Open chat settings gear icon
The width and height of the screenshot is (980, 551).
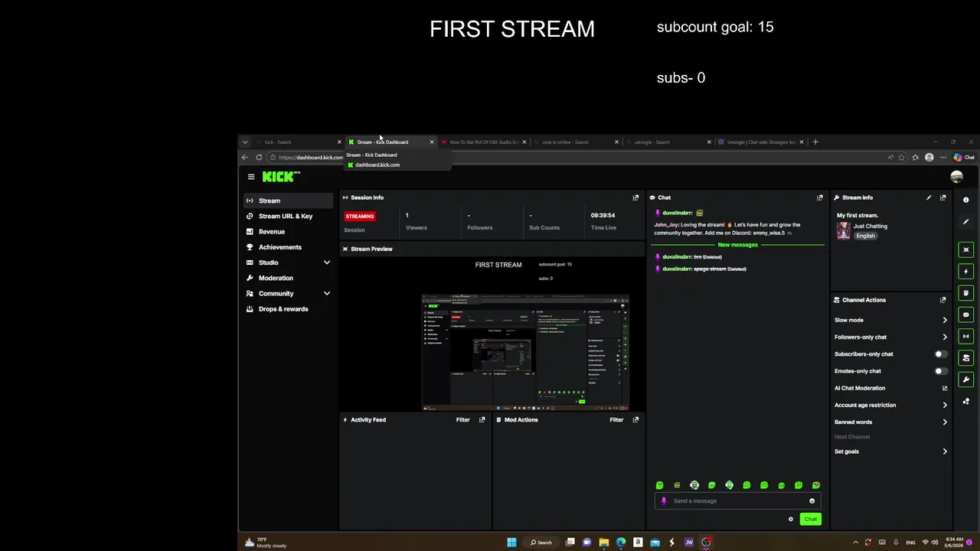point(791,519)
